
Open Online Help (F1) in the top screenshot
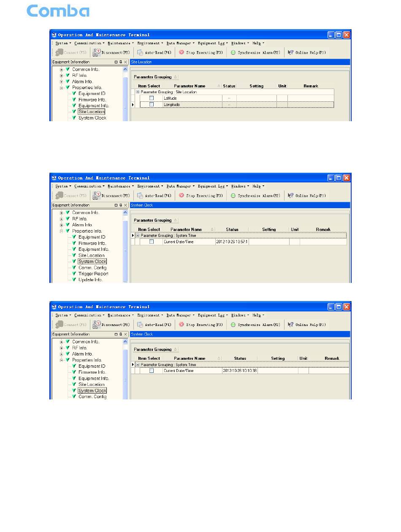pyautogui.click(x=307, y=53)
